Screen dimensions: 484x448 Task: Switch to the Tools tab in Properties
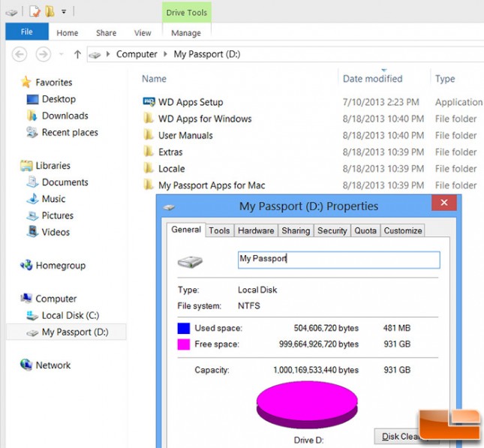click(x=219, y=230)
